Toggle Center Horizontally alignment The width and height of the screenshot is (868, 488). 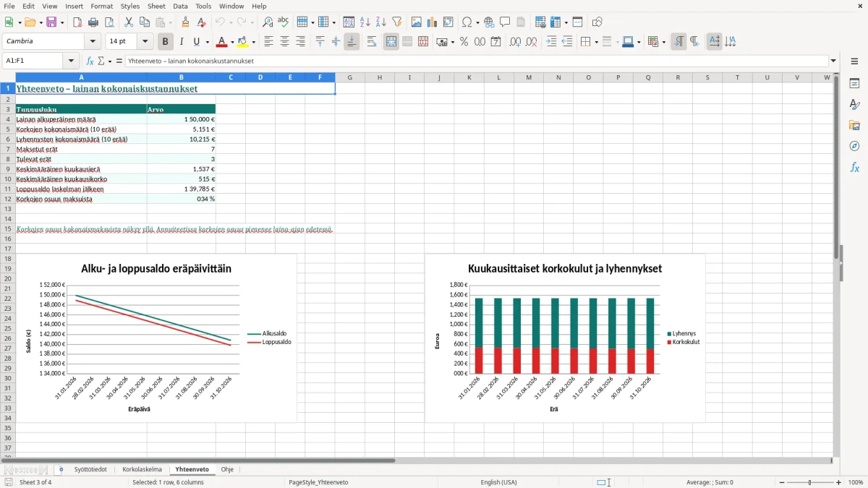[284, 42]
